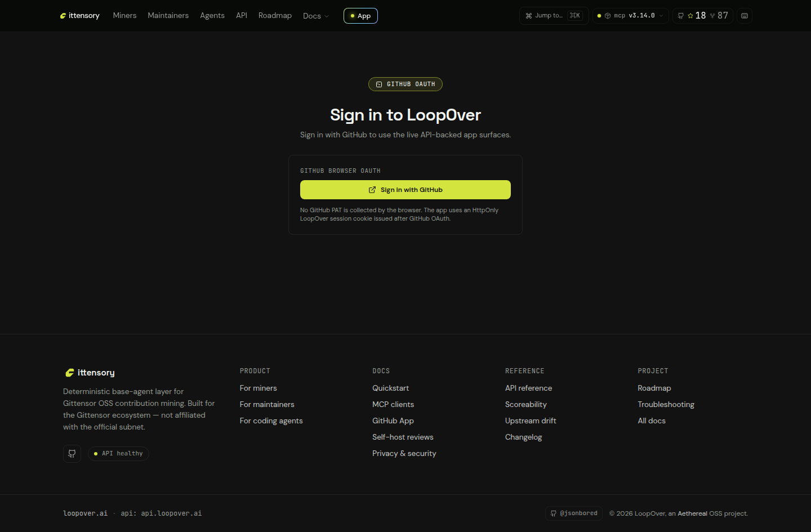Click the square panel icon button in the header
This screenshot has height=532, width=811.
pos(745,16)
